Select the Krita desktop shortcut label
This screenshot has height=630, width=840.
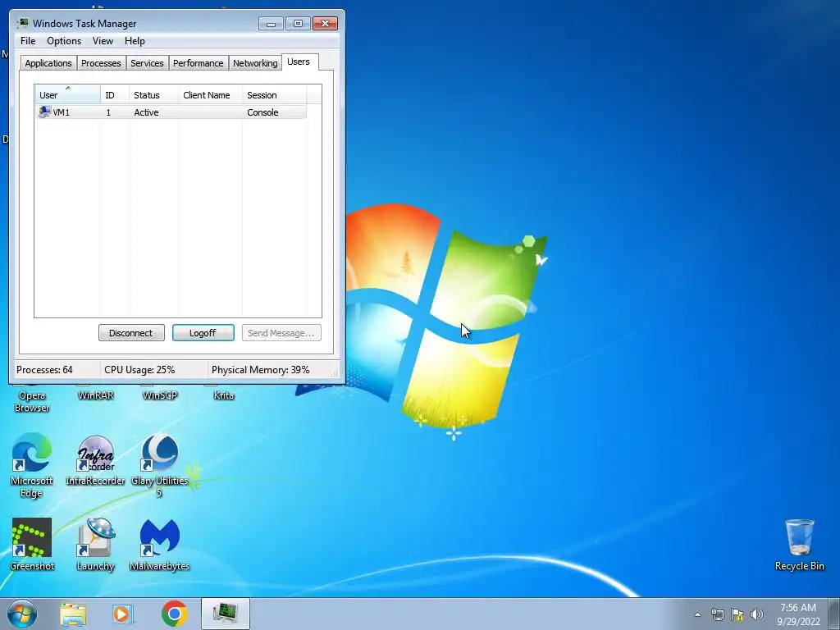224,395
